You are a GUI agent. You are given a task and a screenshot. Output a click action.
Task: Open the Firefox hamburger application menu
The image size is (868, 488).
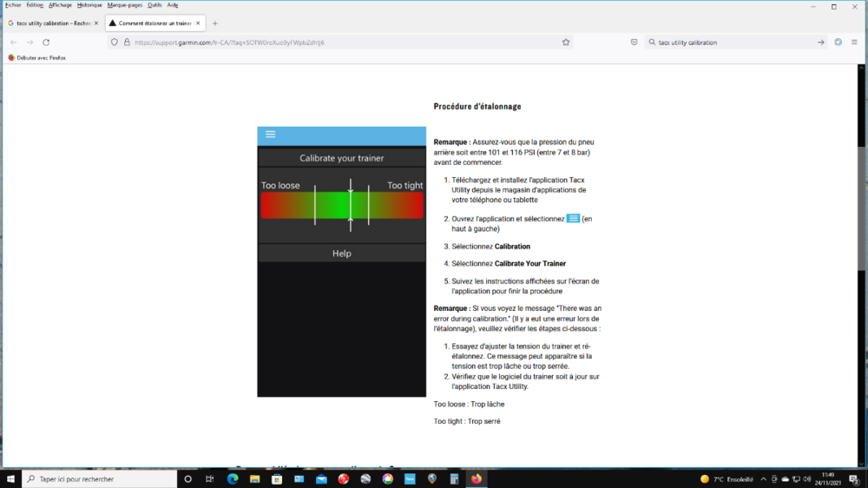point(855,42)
